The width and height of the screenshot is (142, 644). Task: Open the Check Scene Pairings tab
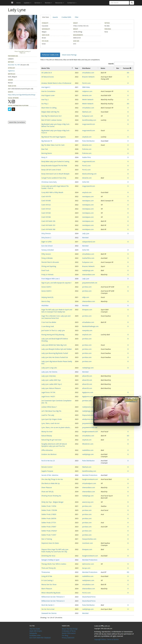coord(69,55)
